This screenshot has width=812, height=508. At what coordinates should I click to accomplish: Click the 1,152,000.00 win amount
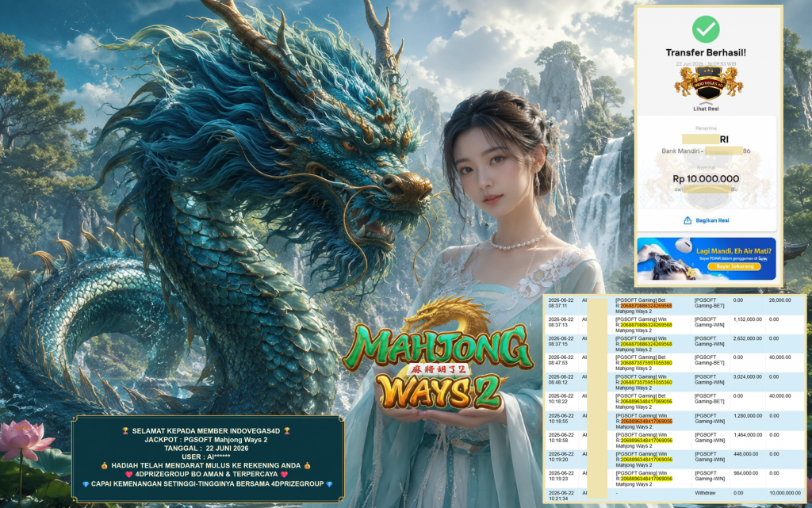[747, 319]
